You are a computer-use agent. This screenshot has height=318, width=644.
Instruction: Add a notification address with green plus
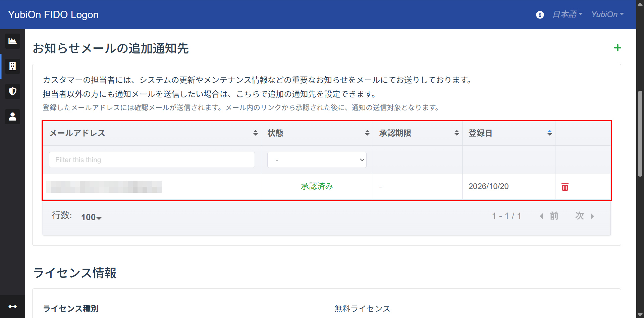click(x=618, y=48)
